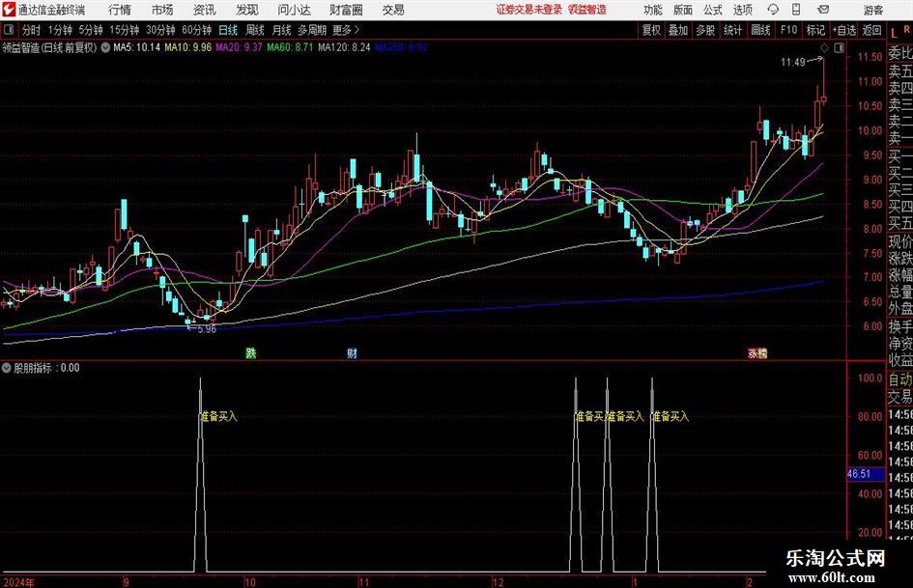
Task: Switch to the 5分钟 period tab
Action: click(91, 30)
